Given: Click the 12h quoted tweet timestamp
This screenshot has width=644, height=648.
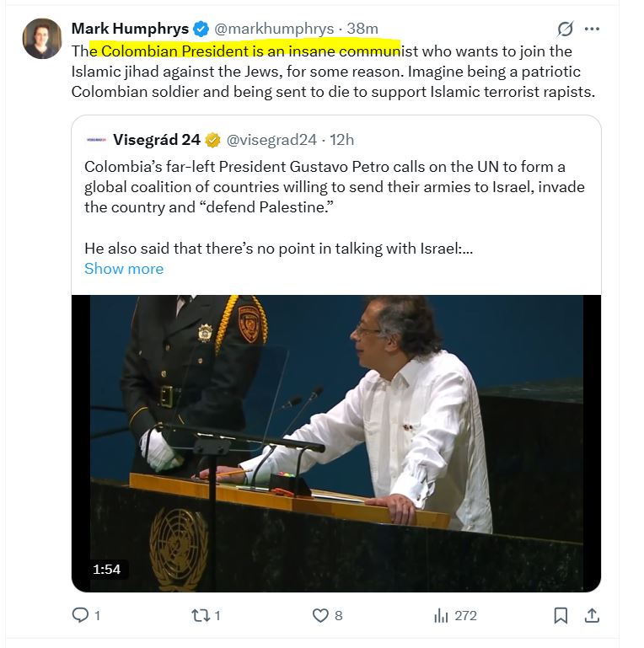Looking at the screenshot, I should coord(341,139).
